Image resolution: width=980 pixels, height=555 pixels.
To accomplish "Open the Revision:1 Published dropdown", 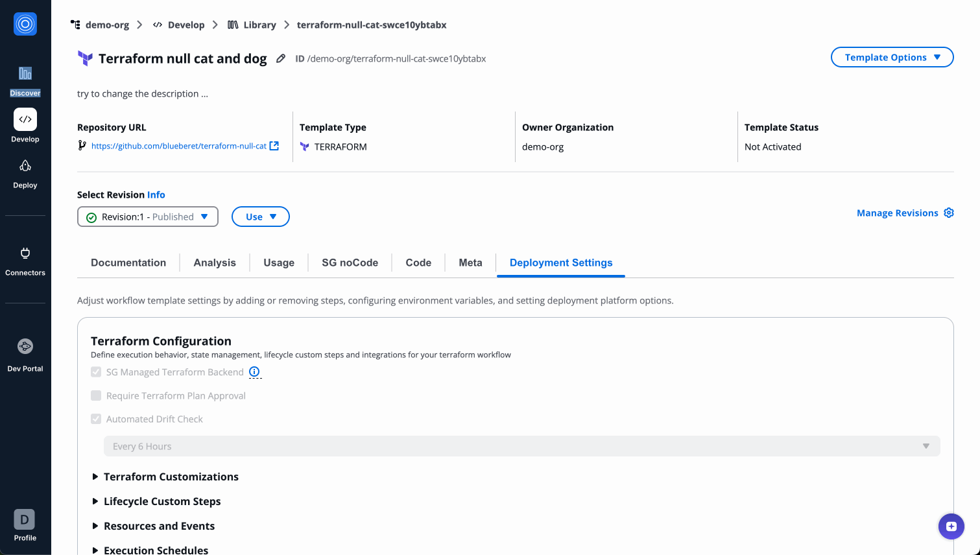I will point(148,217).
